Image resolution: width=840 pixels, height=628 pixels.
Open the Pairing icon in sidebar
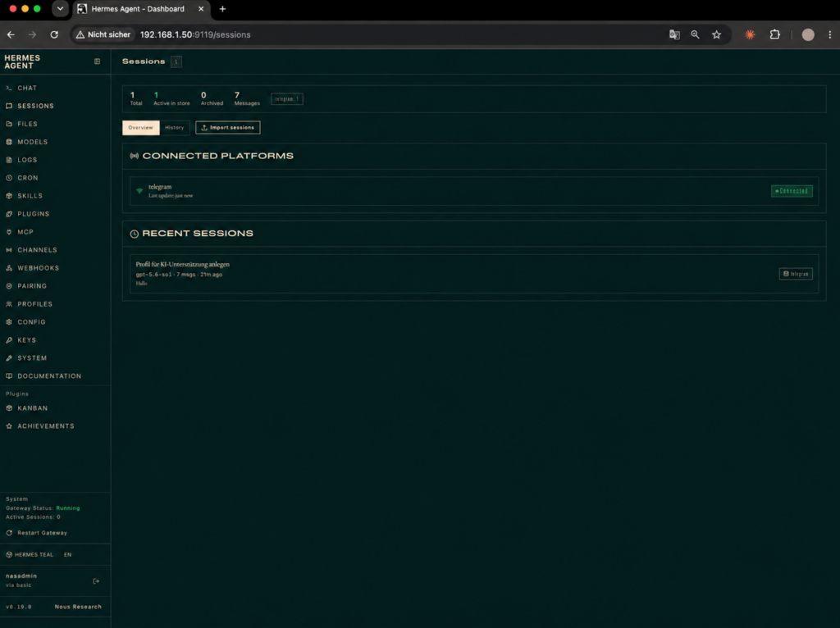coord(9,286)
